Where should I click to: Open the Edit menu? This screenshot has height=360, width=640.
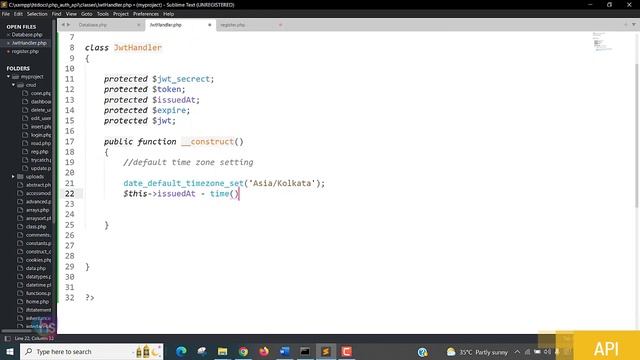[x=18, y=14]
